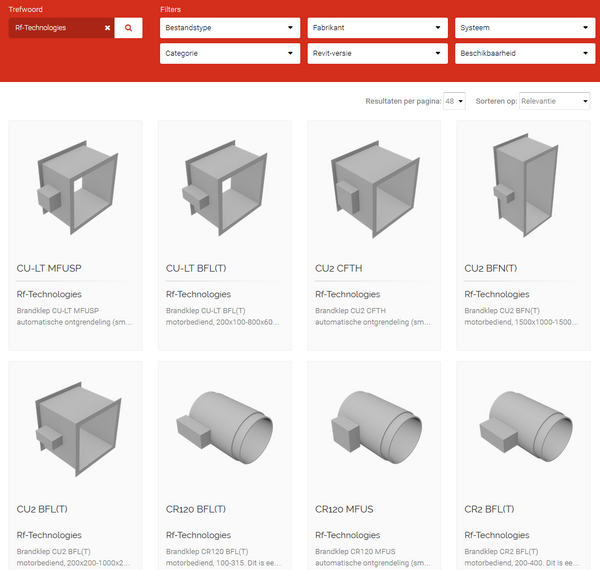This screenshot has height=570, width=600.
Task: Click the Brandklep CU2 BFL(T) description text
Action: pos(73,557)
